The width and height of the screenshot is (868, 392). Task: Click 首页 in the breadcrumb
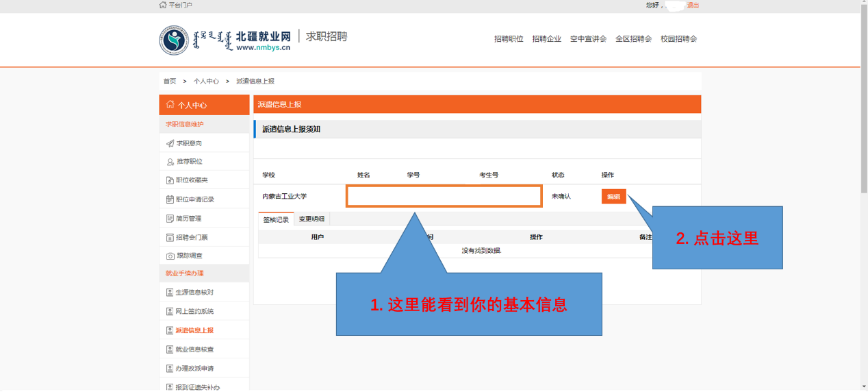pyautogui.click(x=169, y=81)
